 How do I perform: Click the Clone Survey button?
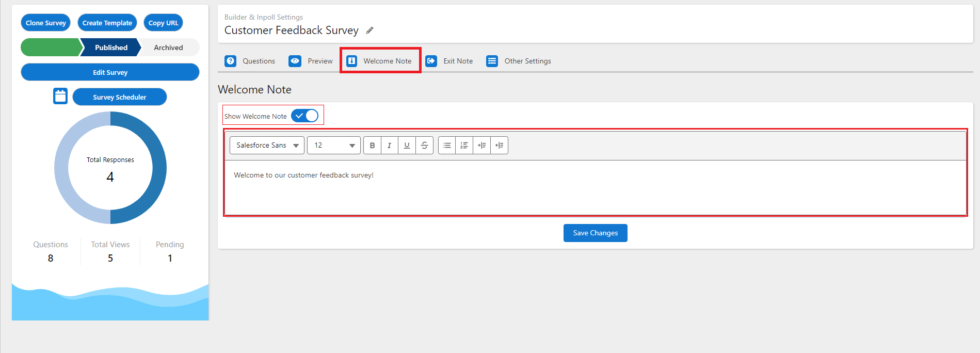pos(46,23)
